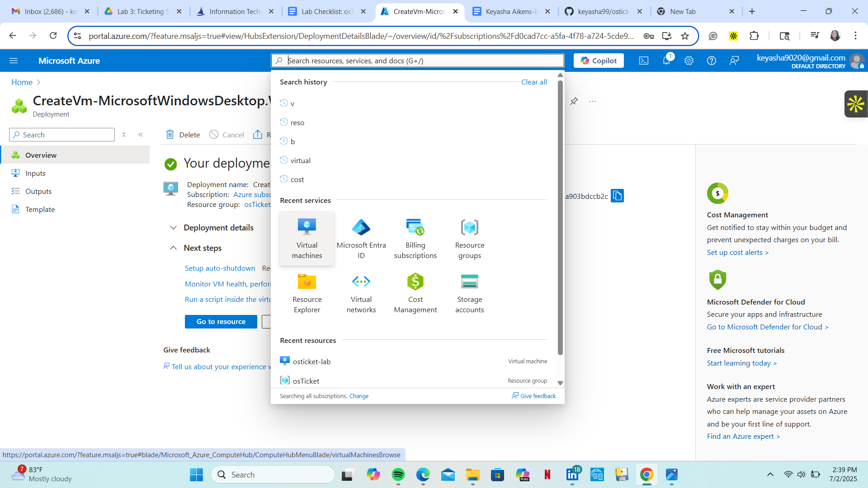Open LinkedIn from the taskbar
Image resolution: width=868 pixels, height=488 pixels.
point(572,474)
